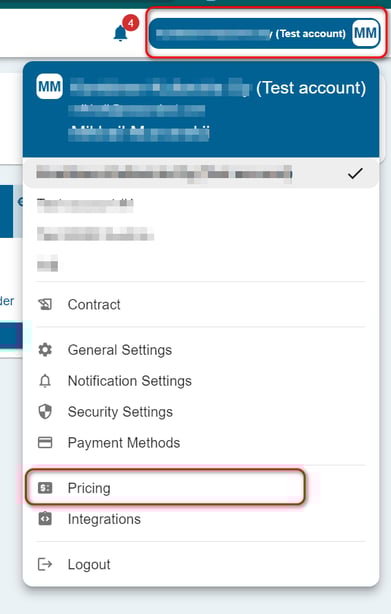Click the Logout arrow icon
The image size is (391, 614).
pos(45,564)
